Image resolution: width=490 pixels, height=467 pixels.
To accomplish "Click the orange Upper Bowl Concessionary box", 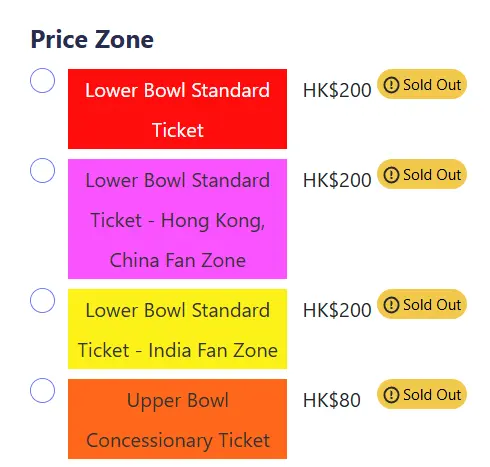I will point(177,419).
